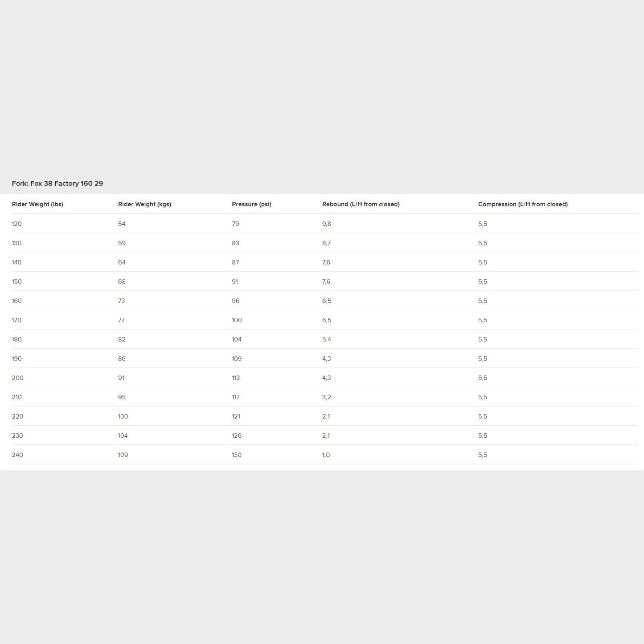644x644 pixels.
Task: Select the 190 lbs rider weight cell
Action: pos(17,359)
